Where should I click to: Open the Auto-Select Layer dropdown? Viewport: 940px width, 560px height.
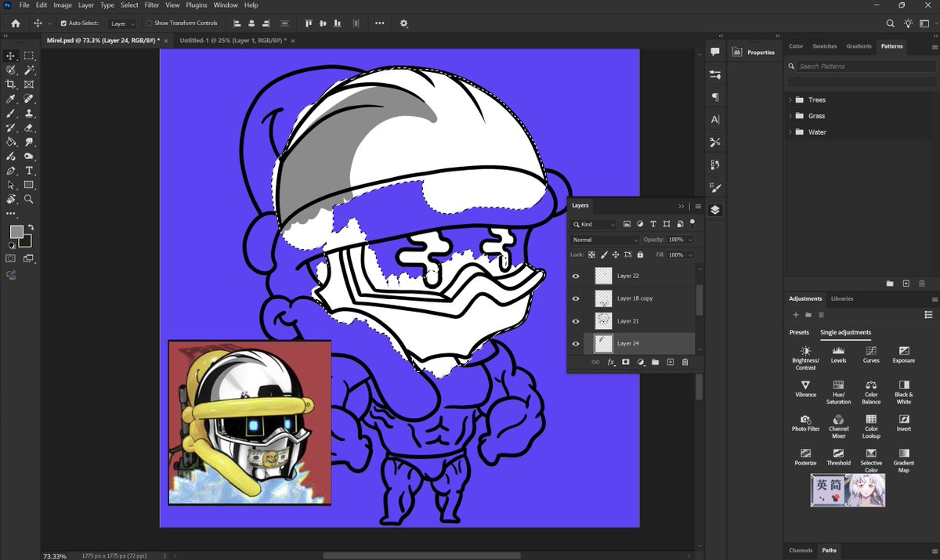(122, 23)
